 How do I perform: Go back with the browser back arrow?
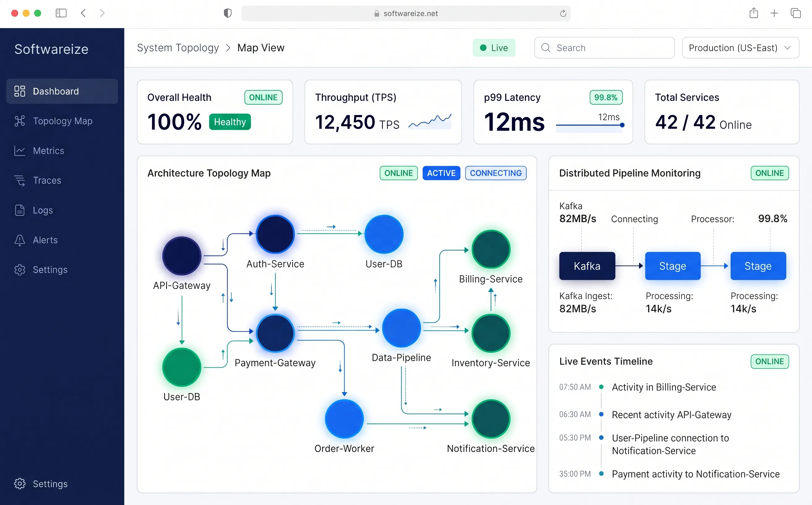pos(84,13)
